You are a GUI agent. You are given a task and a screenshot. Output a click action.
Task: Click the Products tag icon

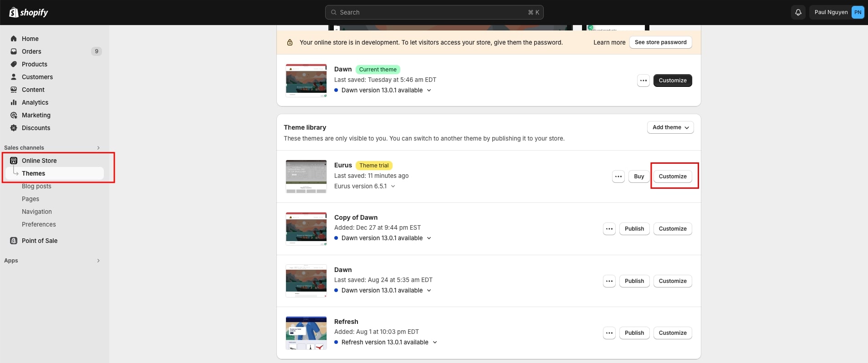pyautogui.click(x=14, y=64)
